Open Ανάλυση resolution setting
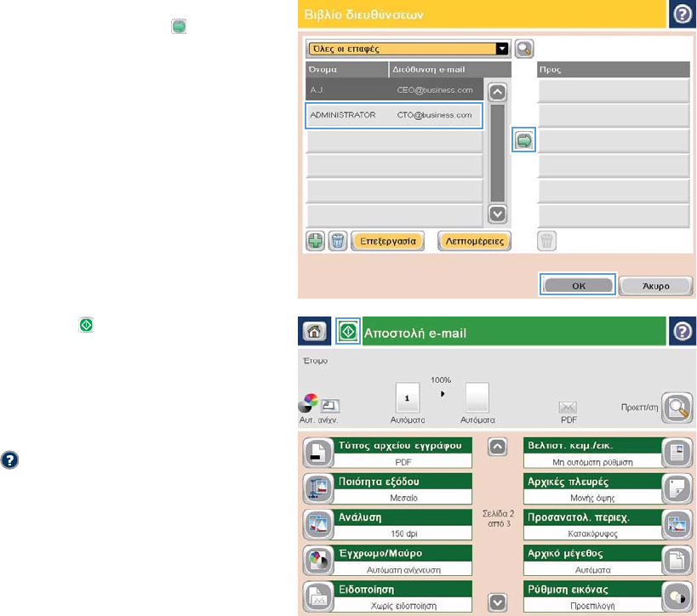The width and height of the screenshot is (697, 616). [x=386, y=524]
